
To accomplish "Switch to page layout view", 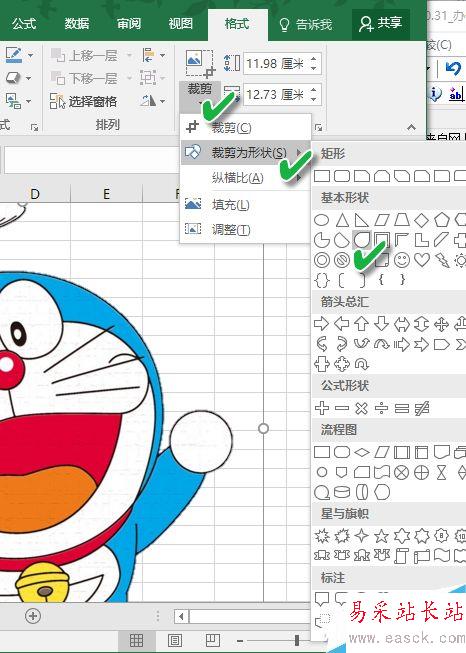I will click(x=174, y=640).
